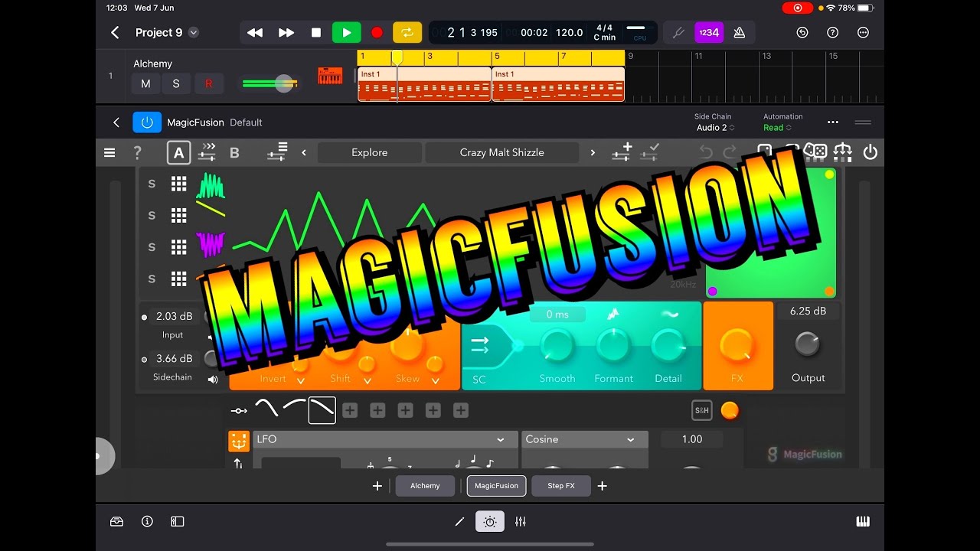Click the tempo value 120.0
Viewport: 980px width, 551px height.
[x=569, y=33]
